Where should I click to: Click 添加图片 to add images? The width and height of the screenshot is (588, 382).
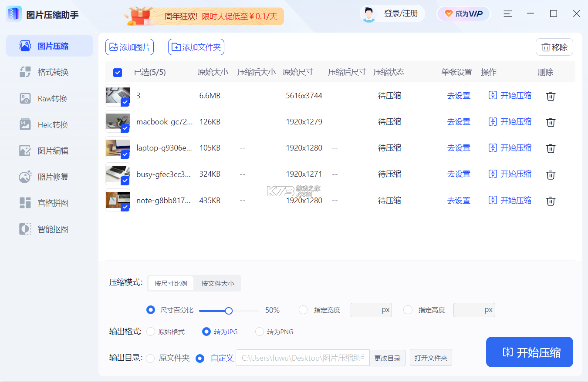pos(130,47)
